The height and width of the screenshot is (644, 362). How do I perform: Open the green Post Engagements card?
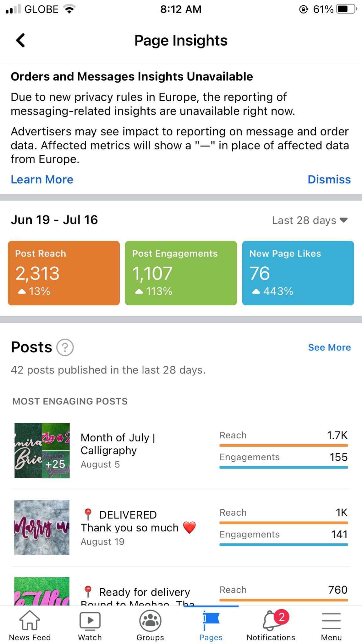[181, 273]
